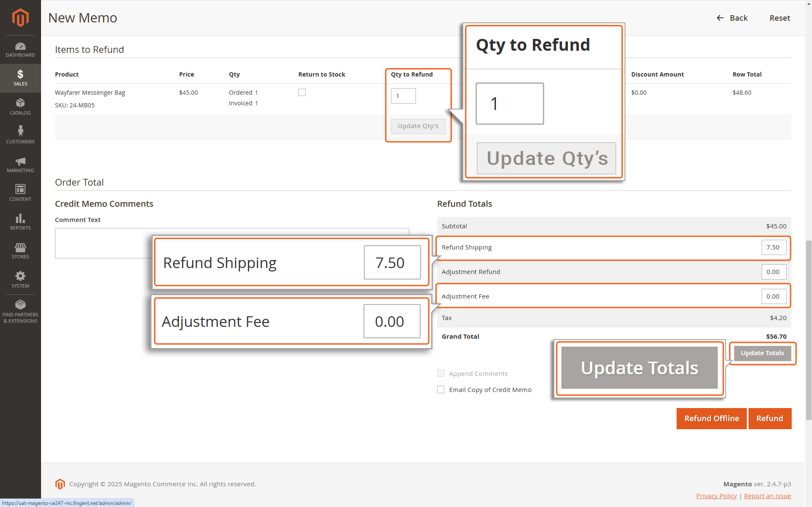812x507 pixels.
Task: Click the Tax value $4.20
Action: [778, 318]
